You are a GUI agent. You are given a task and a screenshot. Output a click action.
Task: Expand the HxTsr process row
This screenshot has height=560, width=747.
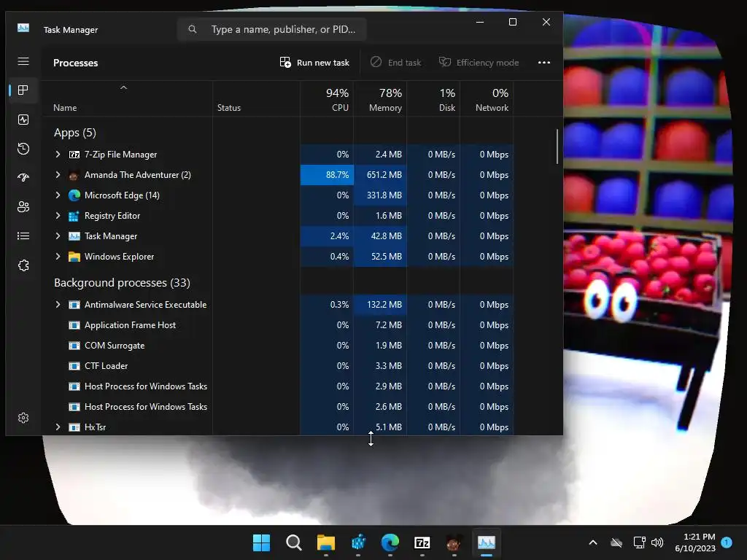click(58, 427)
